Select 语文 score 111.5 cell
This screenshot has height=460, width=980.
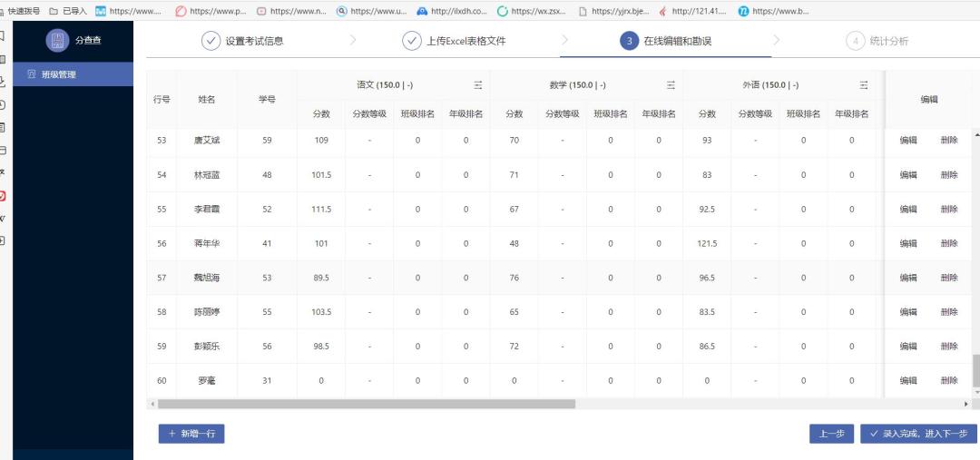coord(321,210)
